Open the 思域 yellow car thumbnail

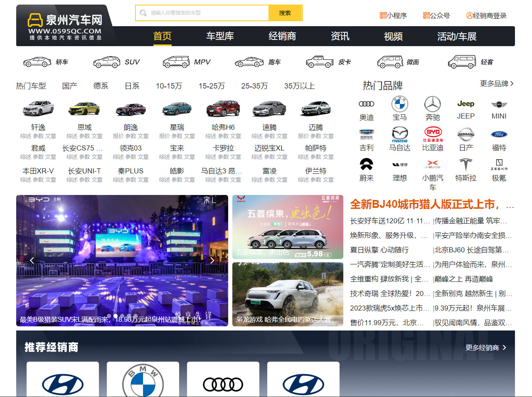click(x=84, y=109)
